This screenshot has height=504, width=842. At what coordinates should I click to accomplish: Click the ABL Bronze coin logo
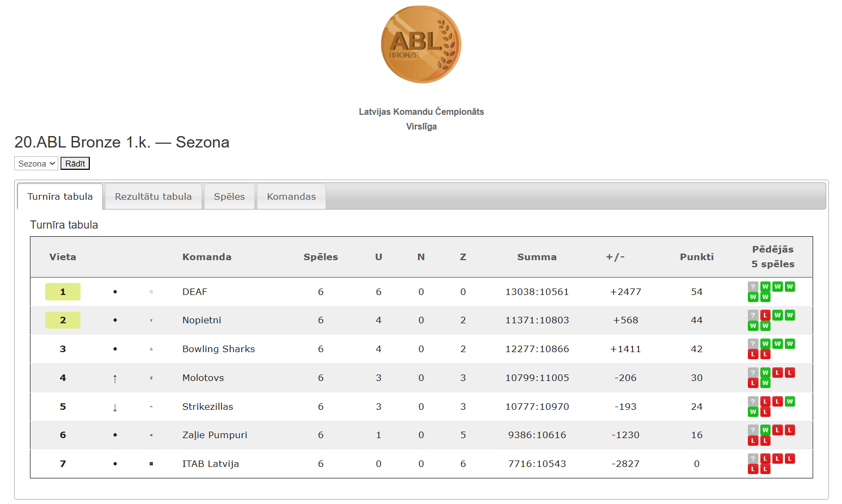(421, 45)
